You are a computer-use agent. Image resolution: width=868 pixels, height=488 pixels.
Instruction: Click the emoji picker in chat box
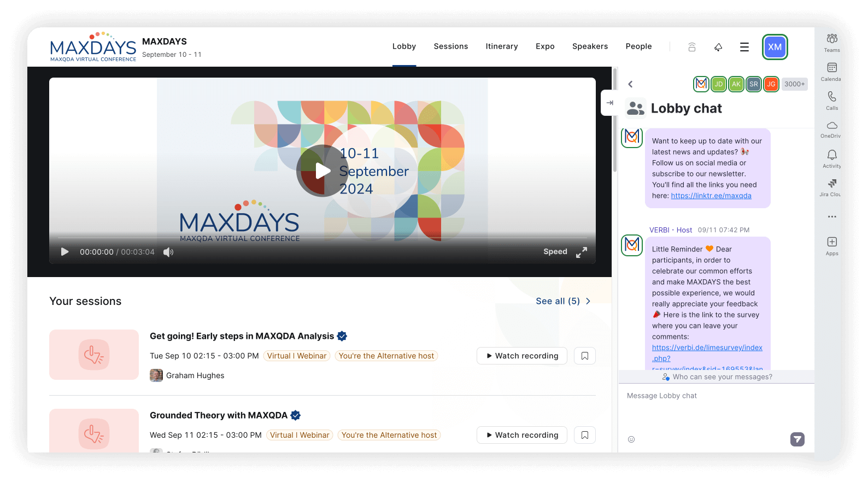pyautogui.click(x=631, y=439)
